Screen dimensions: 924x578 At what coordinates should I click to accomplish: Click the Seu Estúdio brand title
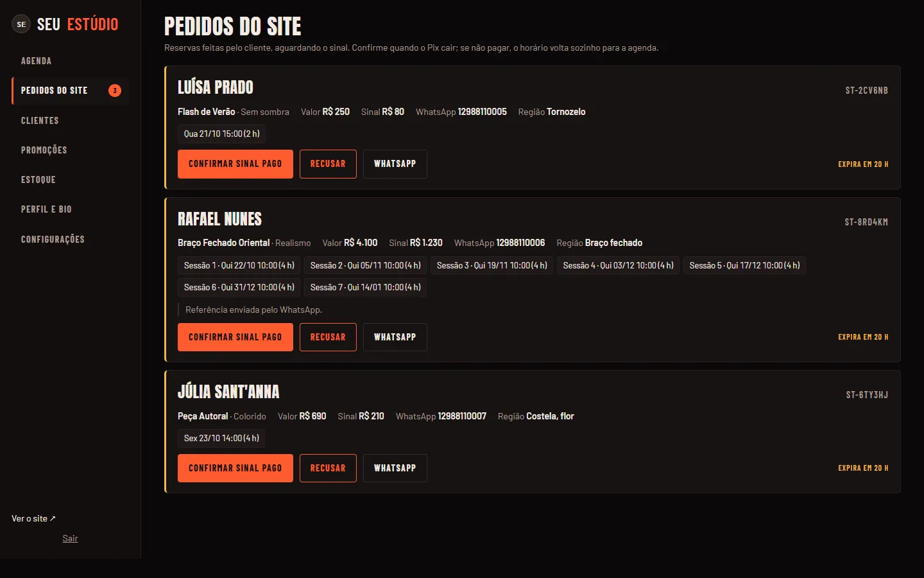point(78,24)
